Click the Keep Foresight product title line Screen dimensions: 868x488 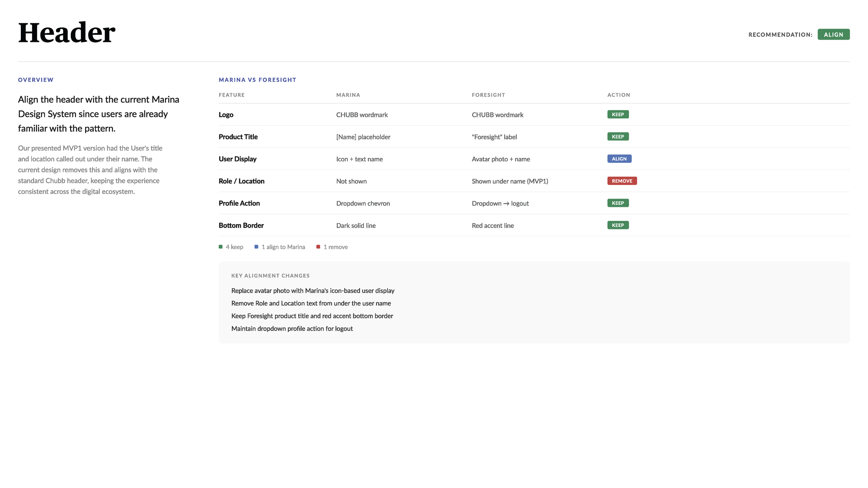click(312, 316)
